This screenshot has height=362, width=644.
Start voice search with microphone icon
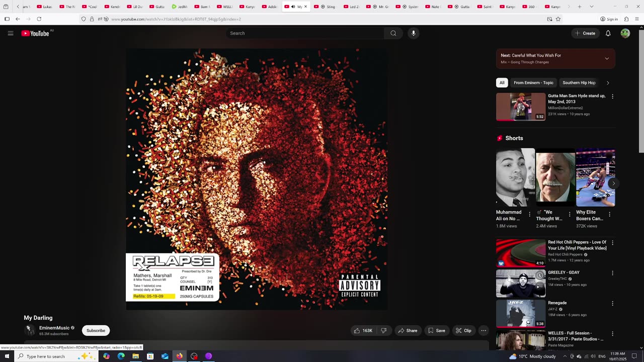pyautogui.click(x=414, y=33)
